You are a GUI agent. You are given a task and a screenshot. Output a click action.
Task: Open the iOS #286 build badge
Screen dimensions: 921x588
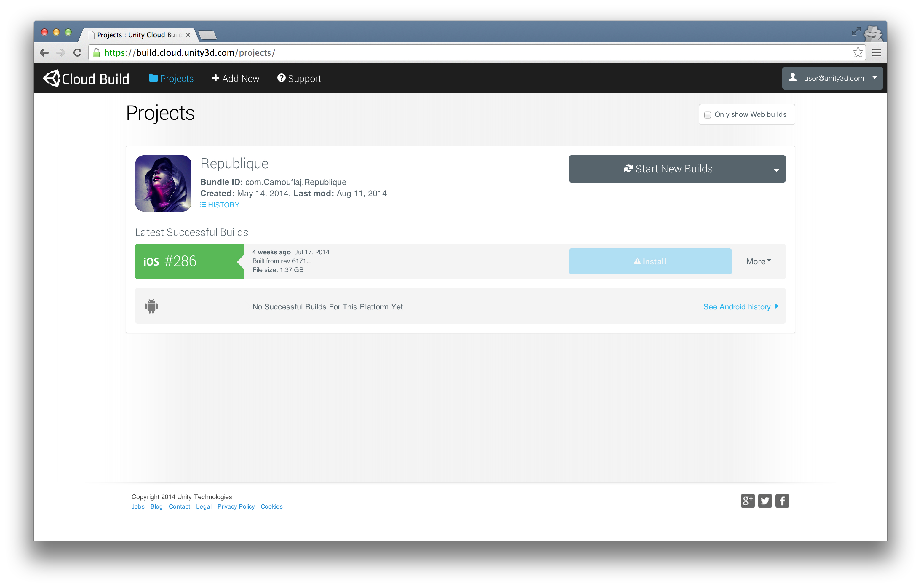(189, 261)
